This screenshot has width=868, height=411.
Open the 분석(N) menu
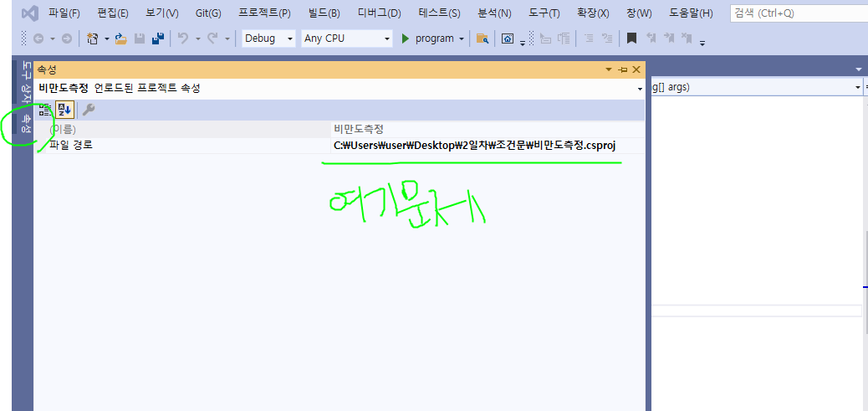click(x=494, y=13)
